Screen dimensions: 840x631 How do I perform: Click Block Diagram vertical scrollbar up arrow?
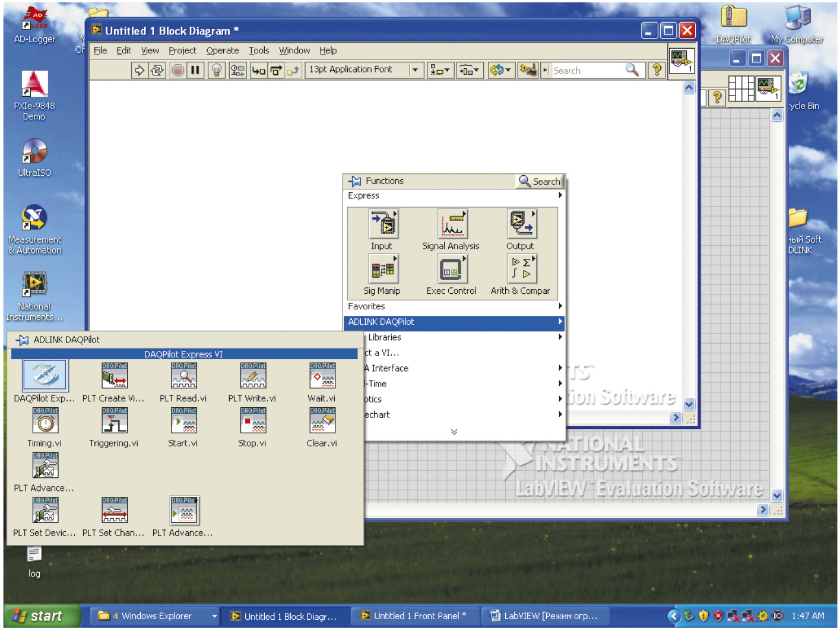pyautogui.click(x=689, y=88)
